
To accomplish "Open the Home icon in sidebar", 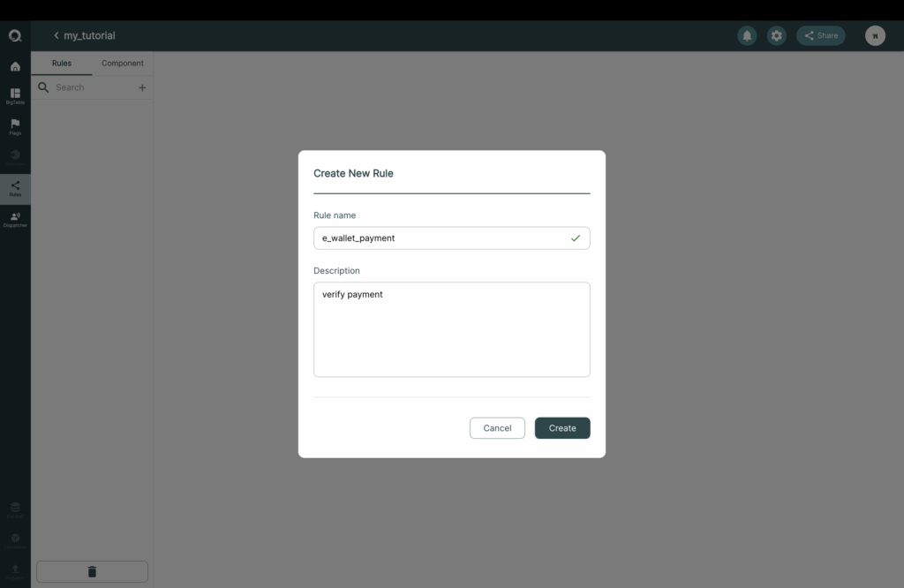I will [x=15, y=66].
